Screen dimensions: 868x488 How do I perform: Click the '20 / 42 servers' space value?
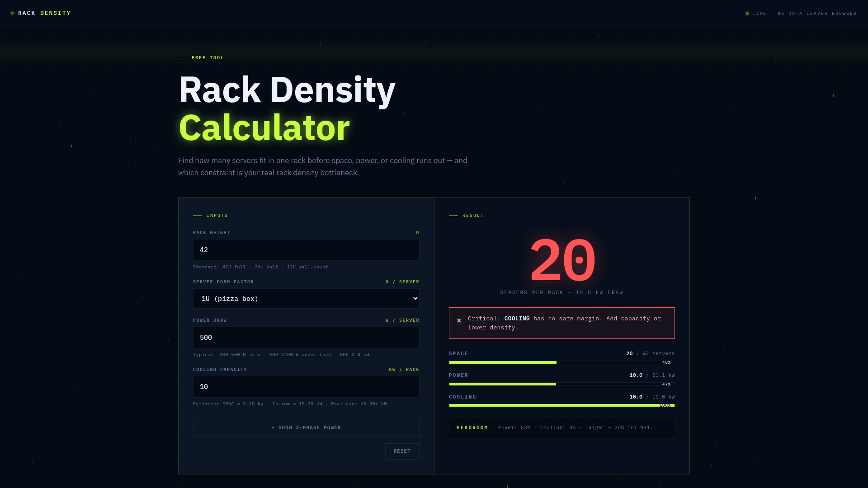point(650,354)
